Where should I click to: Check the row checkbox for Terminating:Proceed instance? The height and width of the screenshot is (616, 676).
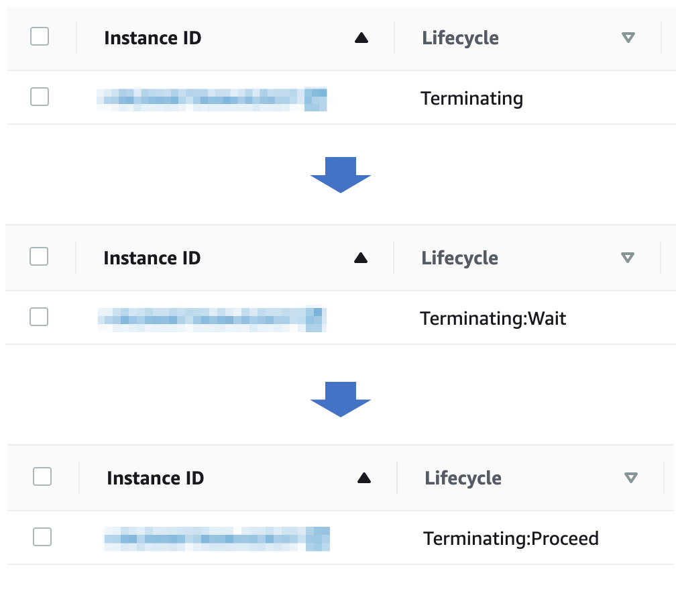pyautogui.click(x=42, y=537)
